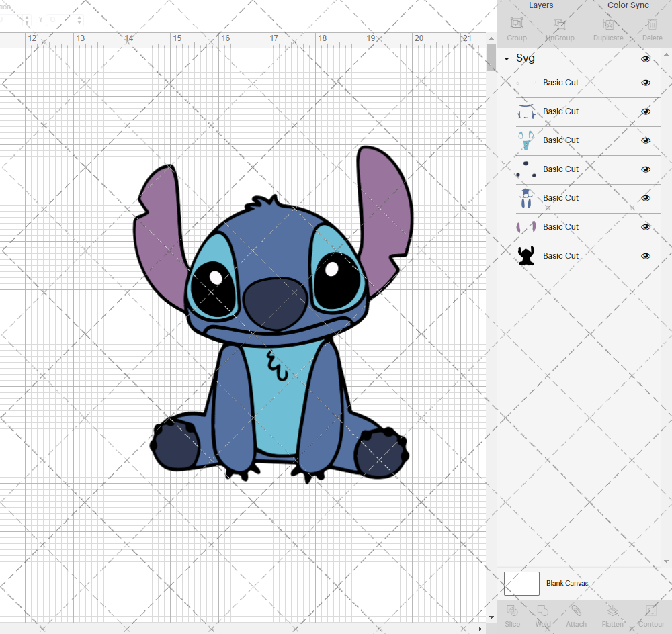
Task: Hide the entire Svg group
Action: click(x=645, y=59)
